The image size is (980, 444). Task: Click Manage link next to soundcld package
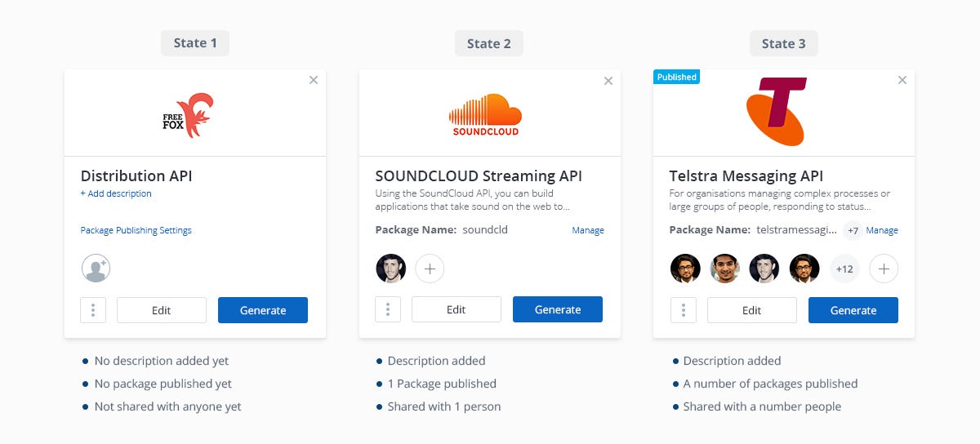pyautogui.click(x=588, y=230)
